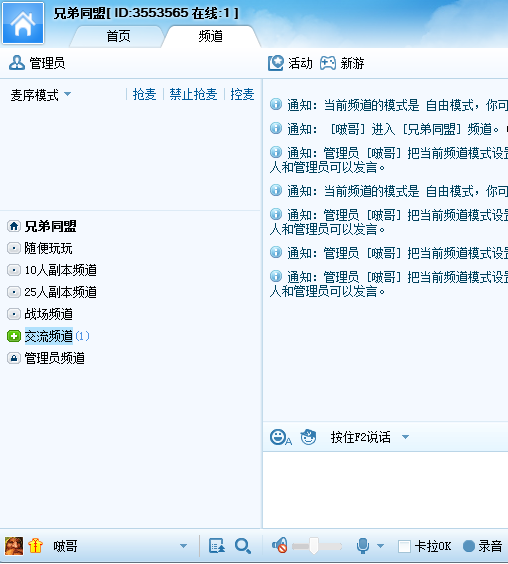Viewport: 508px width, 564px height.
Task: Click the lock icon of 管理员频道
Action: tap(14, 358)
